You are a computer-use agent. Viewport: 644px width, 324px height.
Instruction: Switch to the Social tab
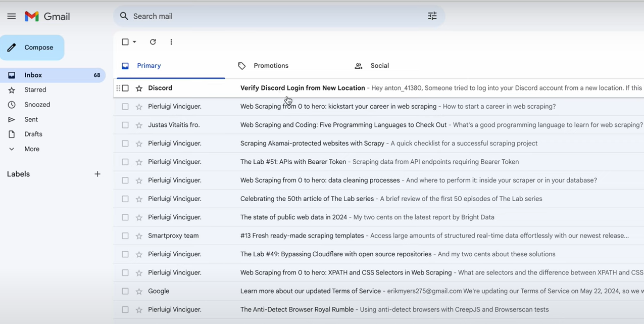(x=380, y=66)
